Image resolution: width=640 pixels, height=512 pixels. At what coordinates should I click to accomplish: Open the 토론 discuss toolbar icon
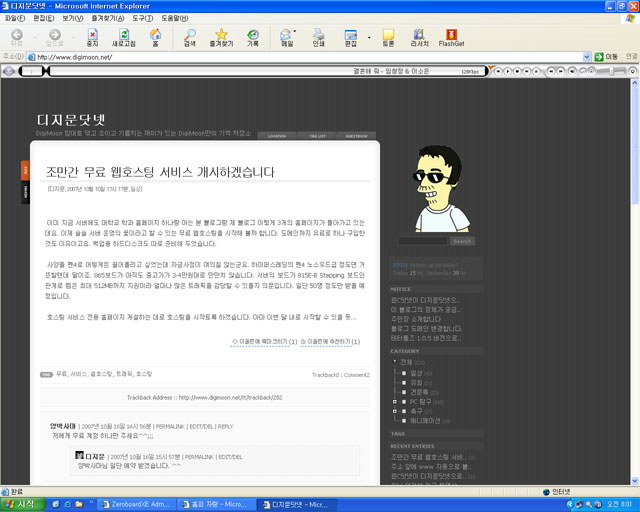tap(388, 38)
